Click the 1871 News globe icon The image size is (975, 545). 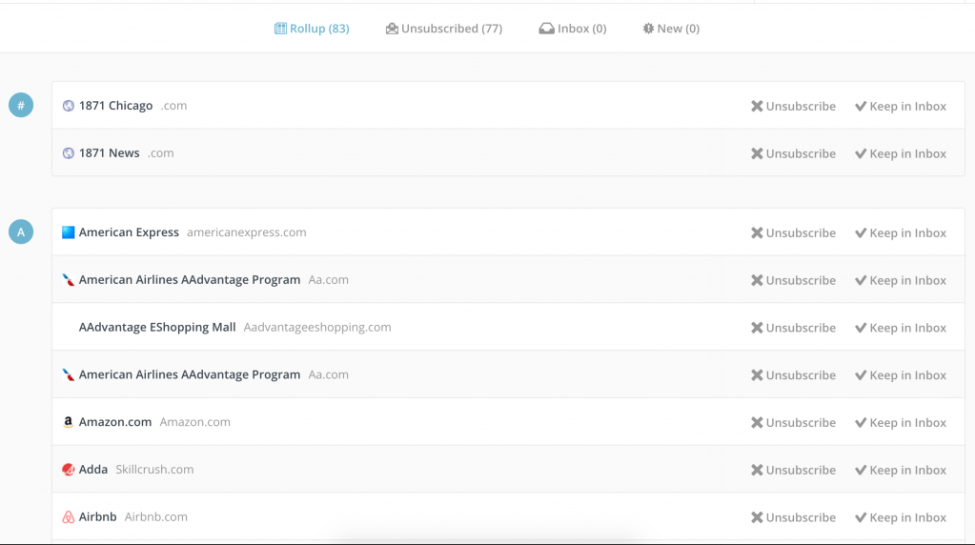coord(68,153)
